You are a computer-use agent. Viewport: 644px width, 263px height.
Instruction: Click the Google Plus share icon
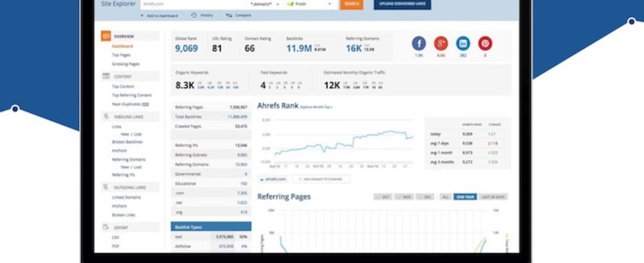441,44
